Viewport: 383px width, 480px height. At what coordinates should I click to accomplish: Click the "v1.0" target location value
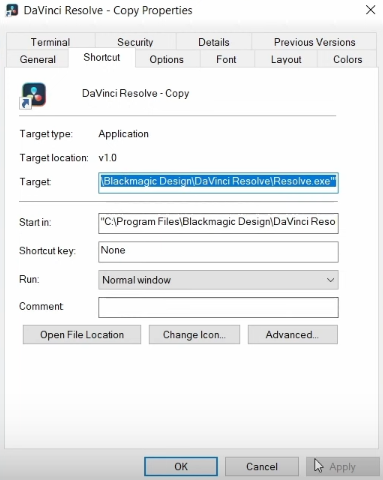(107, 158)
